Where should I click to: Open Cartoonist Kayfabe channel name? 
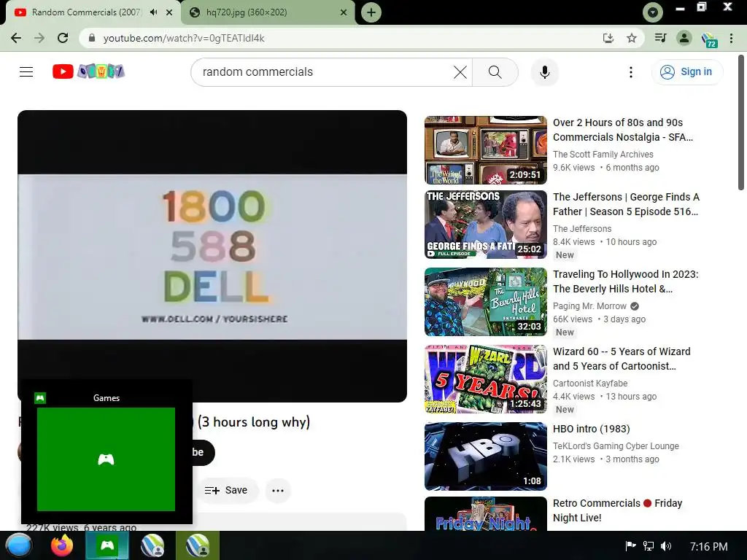pos(589,383)
